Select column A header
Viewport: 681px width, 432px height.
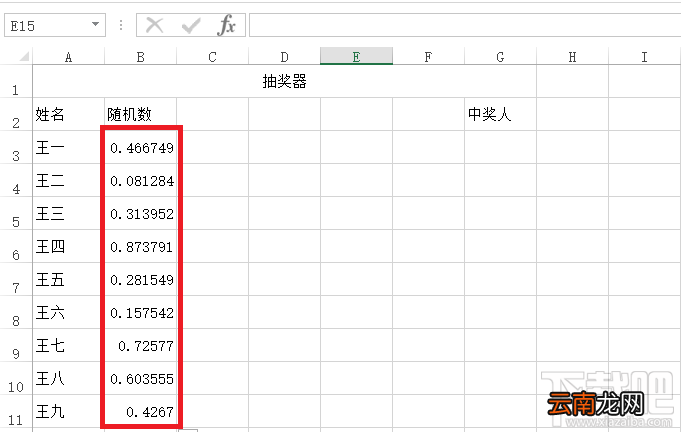click(68, 57)
